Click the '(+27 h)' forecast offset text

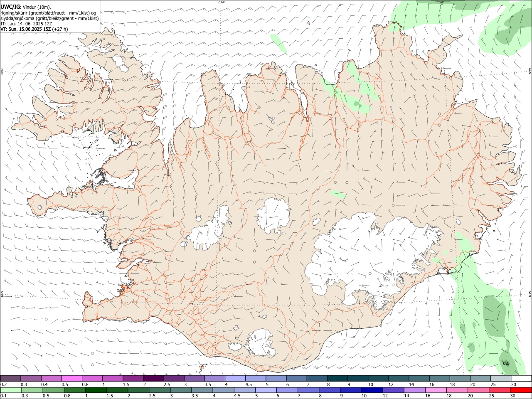tap(60, 29)
